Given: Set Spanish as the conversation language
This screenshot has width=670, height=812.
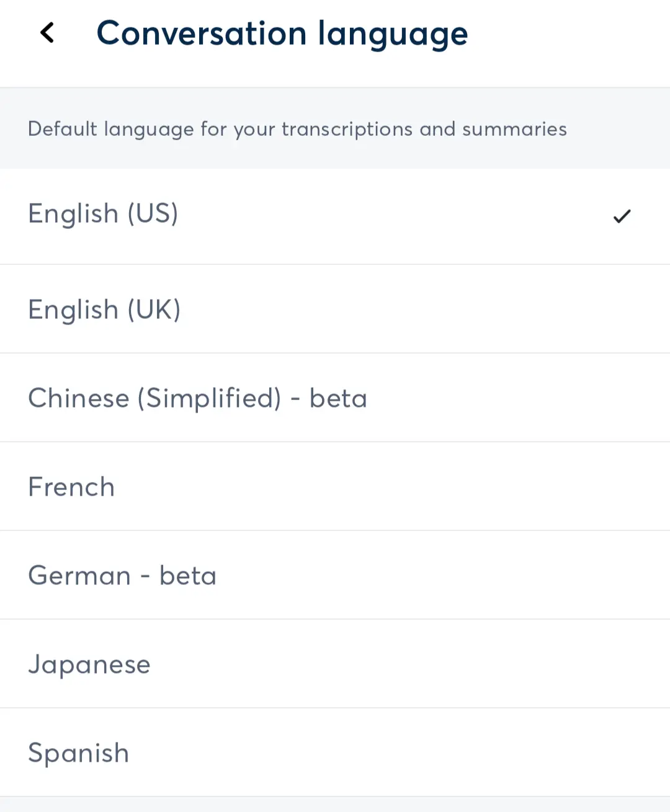Looking at the screenshot, I should point(335,752).
